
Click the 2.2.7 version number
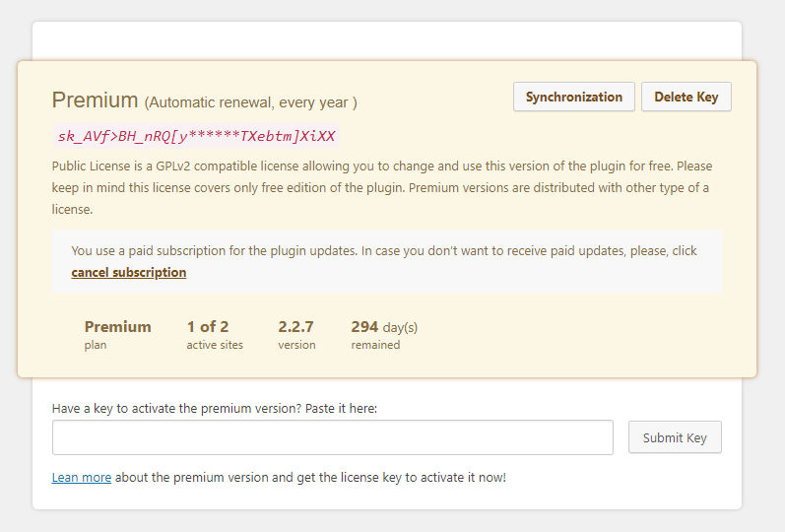pos(297,327)
